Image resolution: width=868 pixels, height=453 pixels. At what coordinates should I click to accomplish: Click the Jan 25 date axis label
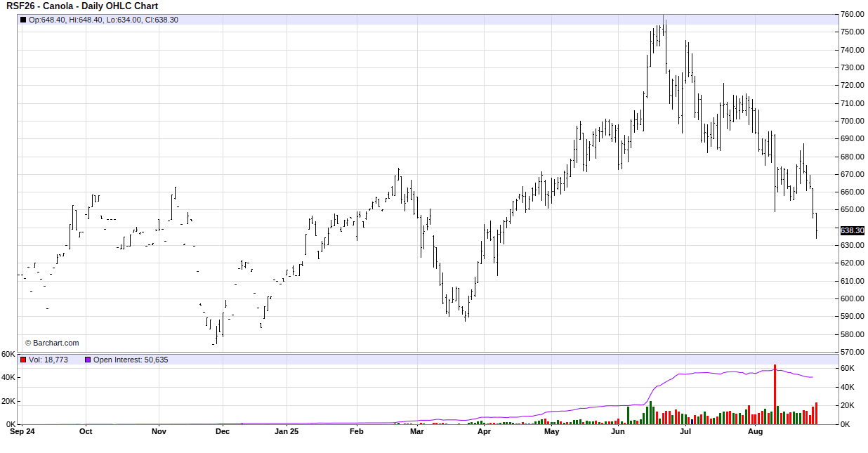(x=286, y=432)
